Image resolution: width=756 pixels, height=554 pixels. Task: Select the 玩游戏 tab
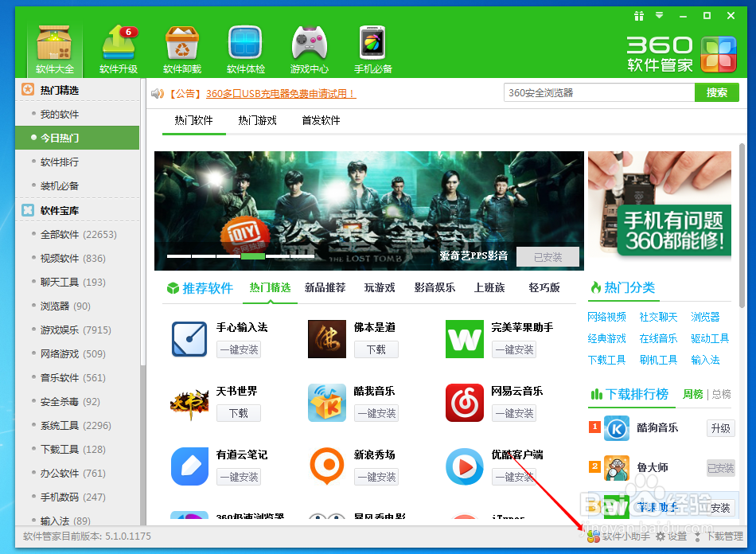(x=380, y=288)
